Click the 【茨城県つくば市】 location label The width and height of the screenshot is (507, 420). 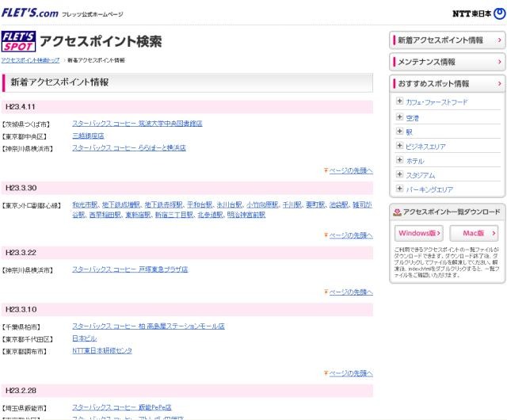pyautogui.click(x=26, y=124)
